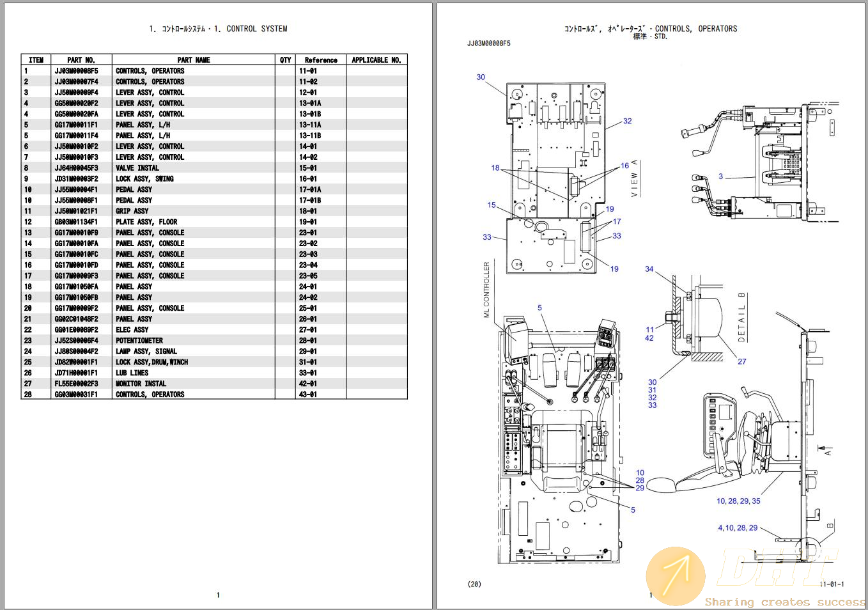Select the ML CONTROLLER label

tap(486, 290)
